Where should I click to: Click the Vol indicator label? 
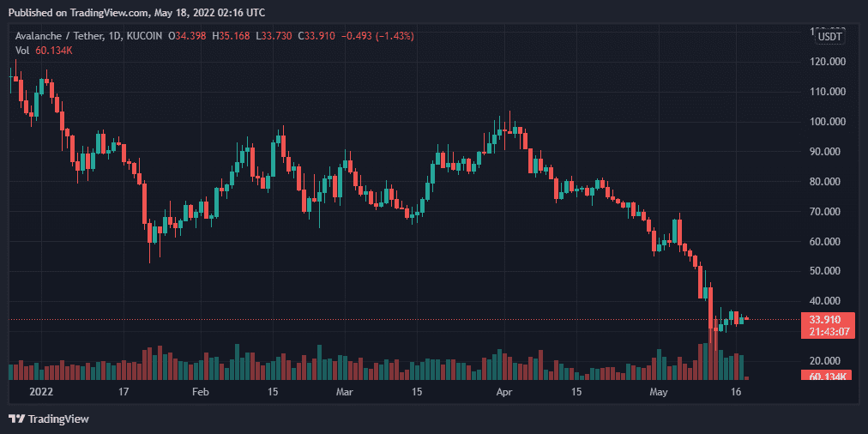(22, 51)
